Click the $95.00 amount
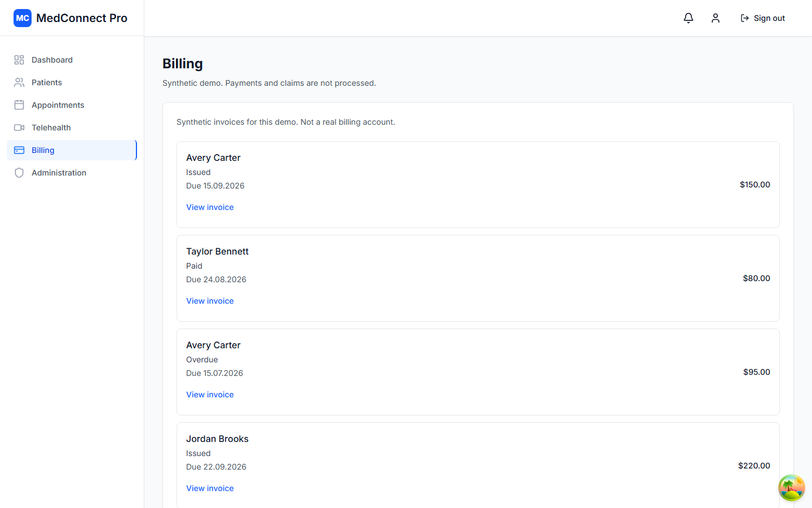This screenshot has width=812, height=508. 757,372
